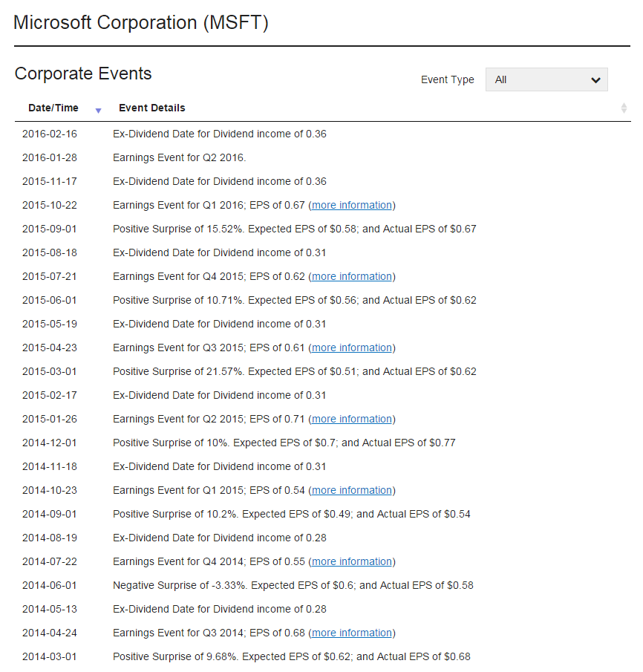Open more information for Q4 2014 earnings
Image resolution: width=643 pixels, height=672 pixels.
click(x=352, y=562)
